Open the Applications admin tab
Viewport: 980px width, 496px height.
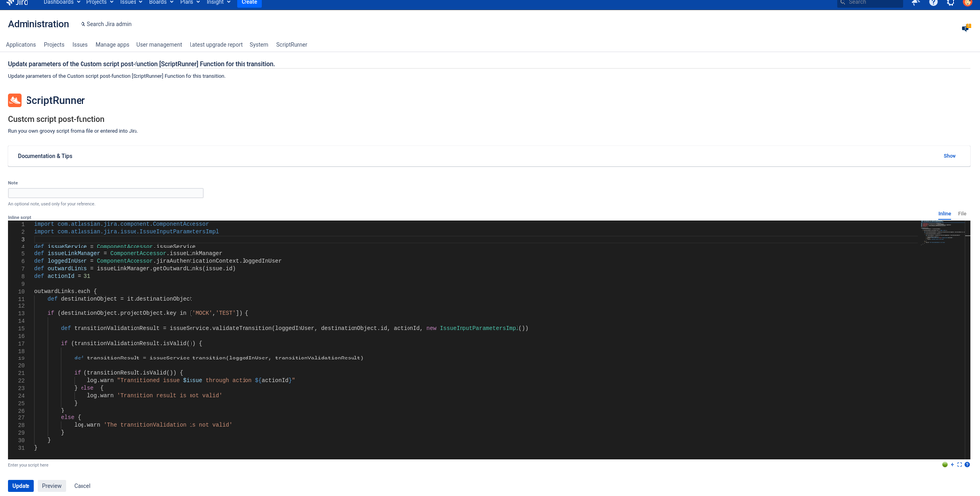pos(21,45)
